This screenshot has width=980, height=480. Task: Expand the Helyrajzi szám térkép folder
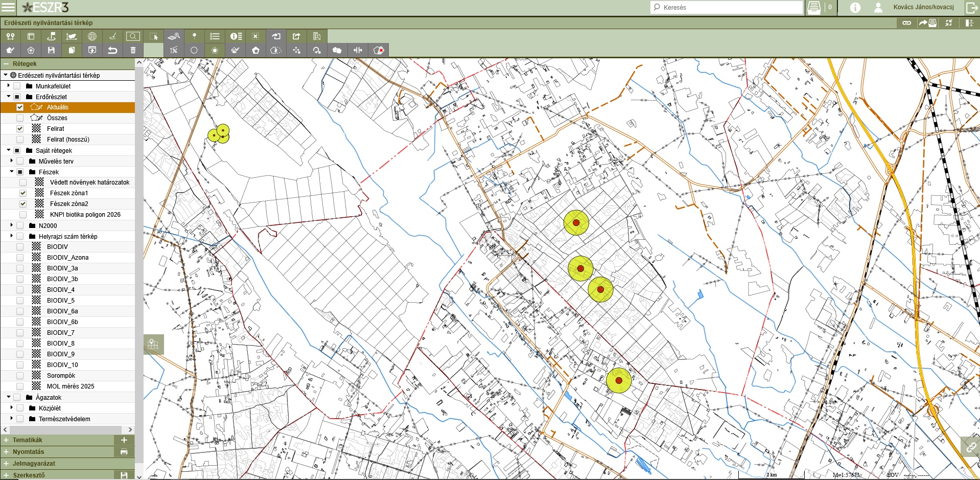coord(12,236)
